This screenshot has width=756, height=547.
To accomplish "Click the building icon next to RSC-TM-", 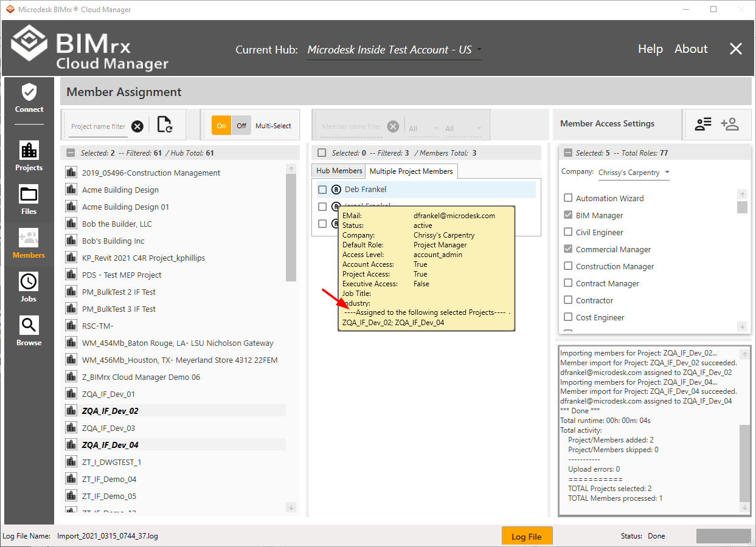I will tap(71, 326).
